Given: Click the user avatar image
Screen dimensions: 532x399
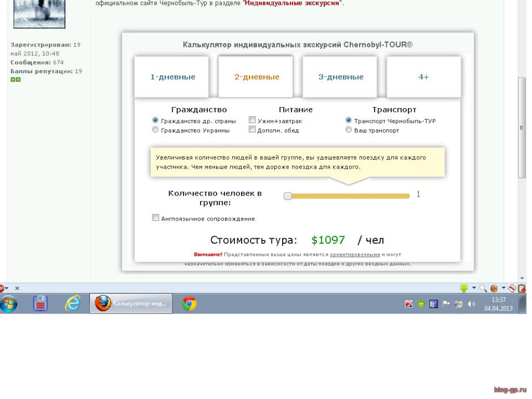Looking at the screenshot, I should (39, 13).
